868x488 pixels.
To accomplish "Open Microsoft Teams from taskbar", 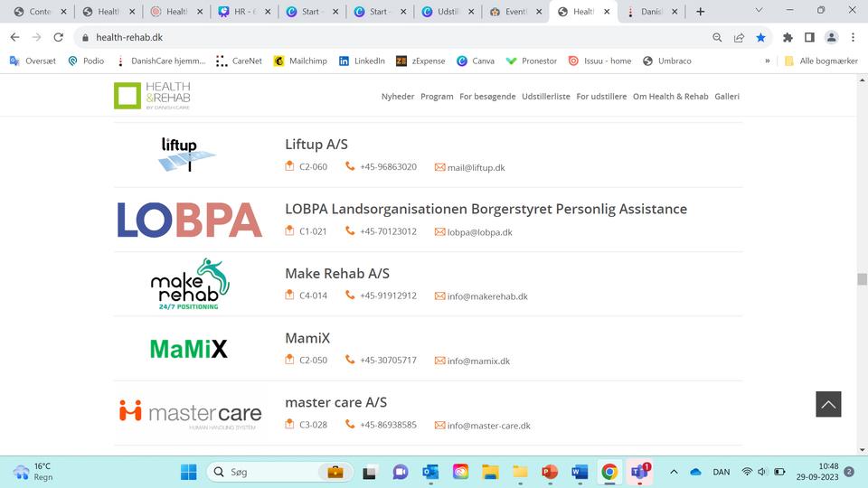I will (x=640, y=472).
